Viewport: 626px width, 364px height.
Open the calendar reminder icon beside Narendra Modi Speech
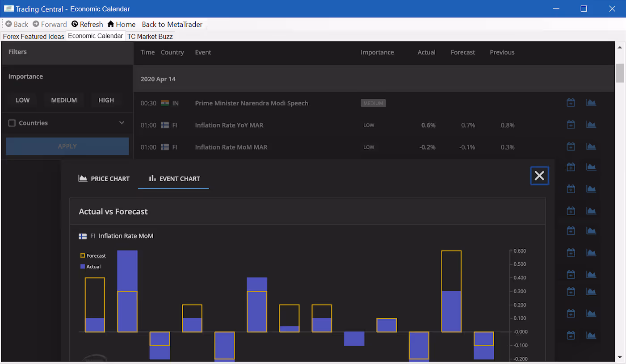click(571, 102)
